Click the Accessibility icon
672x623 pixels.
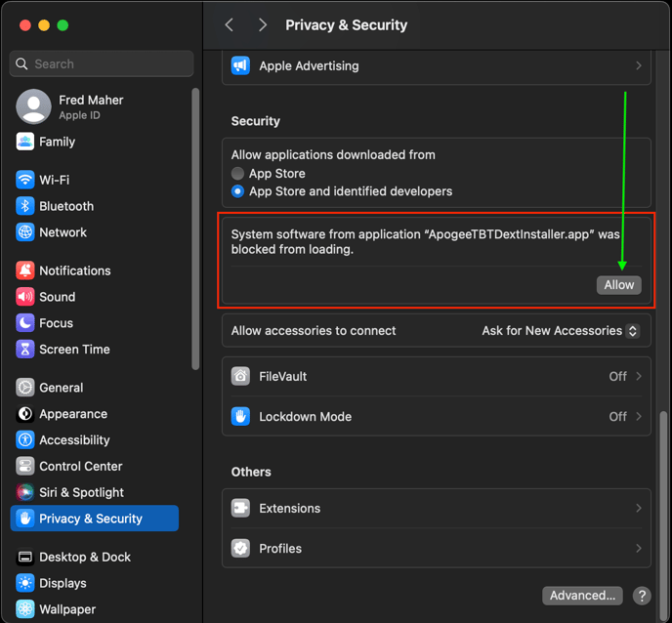(24, 439)
